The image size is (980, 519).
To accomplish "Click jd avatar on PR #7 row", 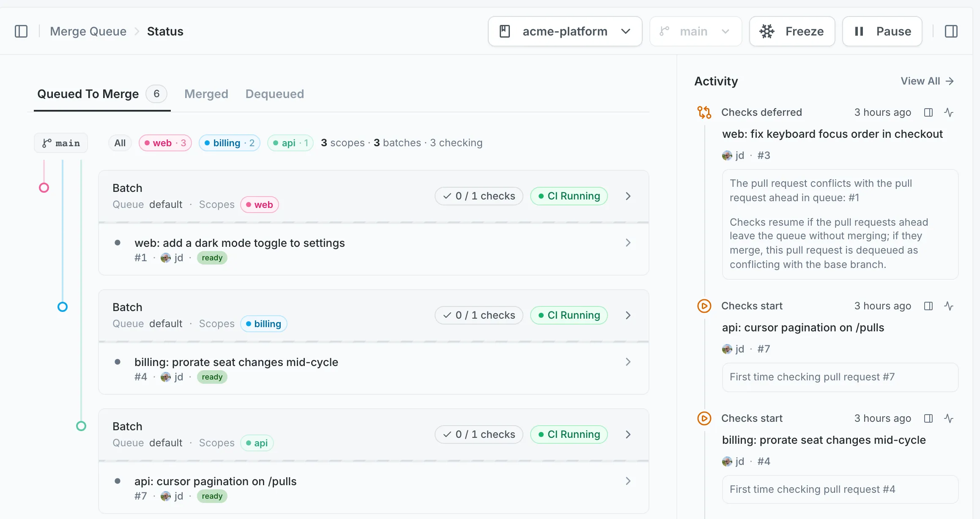I will pyautogui.click(x=166, y=496).
